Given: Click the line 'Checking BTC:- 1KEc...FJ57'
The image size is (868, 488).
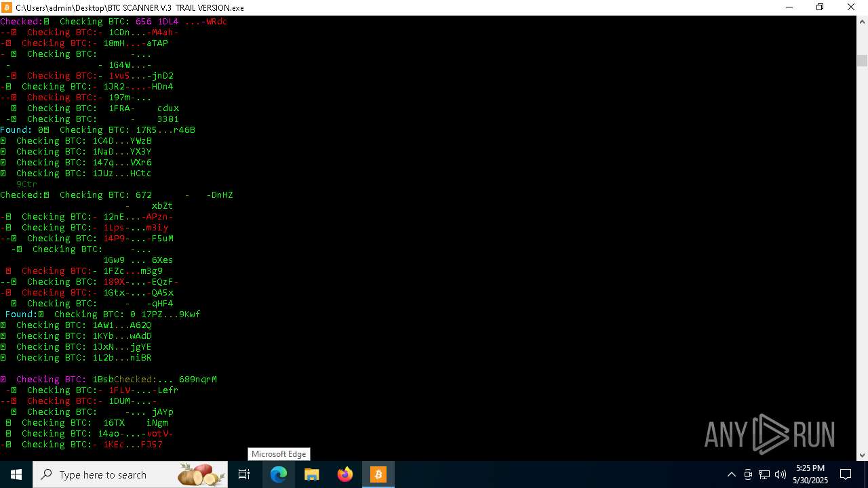Looking at the screenshot, I should (81, 444).
